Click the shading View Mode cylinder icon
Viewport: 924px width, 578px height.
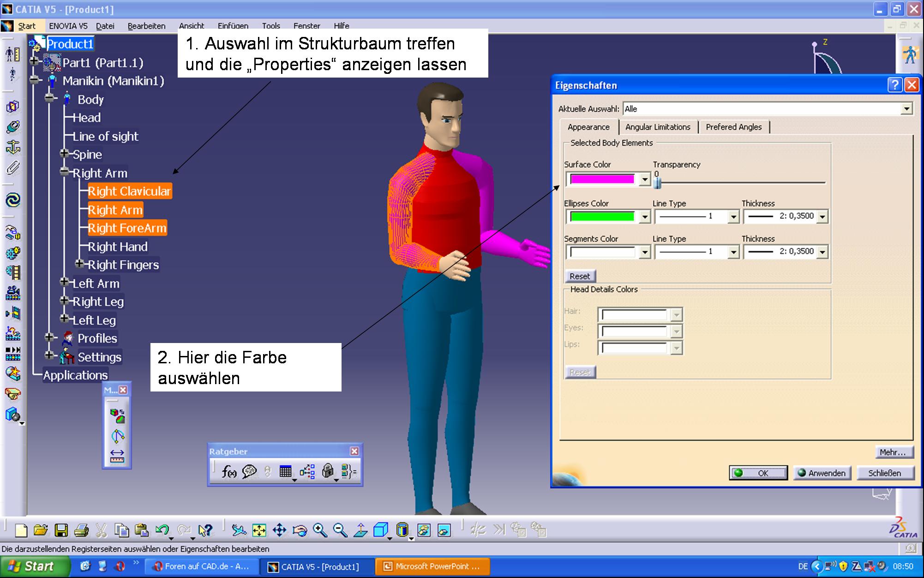(402, 530)
